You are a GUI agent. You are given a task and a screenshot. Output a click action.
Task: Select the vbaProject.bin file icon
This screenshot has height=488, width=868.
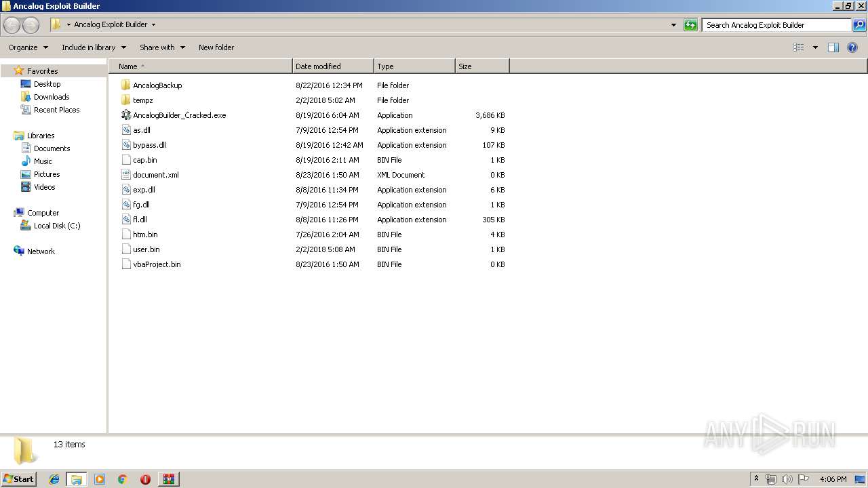pos(125,264)
